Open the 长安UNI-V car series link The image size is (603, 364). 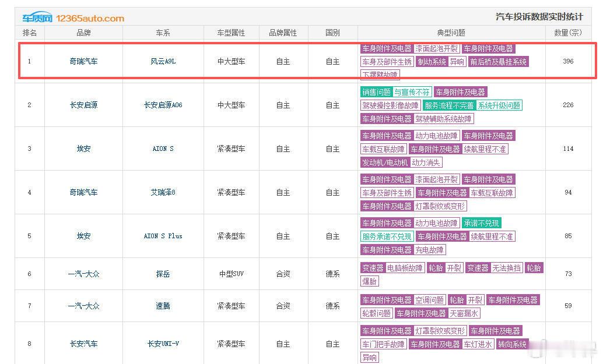click(x=163, y=344)
